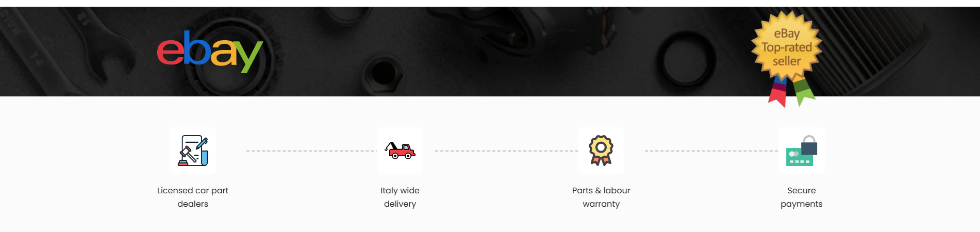Click the secure payments card lock icon
The image size is (980, 232).
pyautogui.click(x=802, y=151)
